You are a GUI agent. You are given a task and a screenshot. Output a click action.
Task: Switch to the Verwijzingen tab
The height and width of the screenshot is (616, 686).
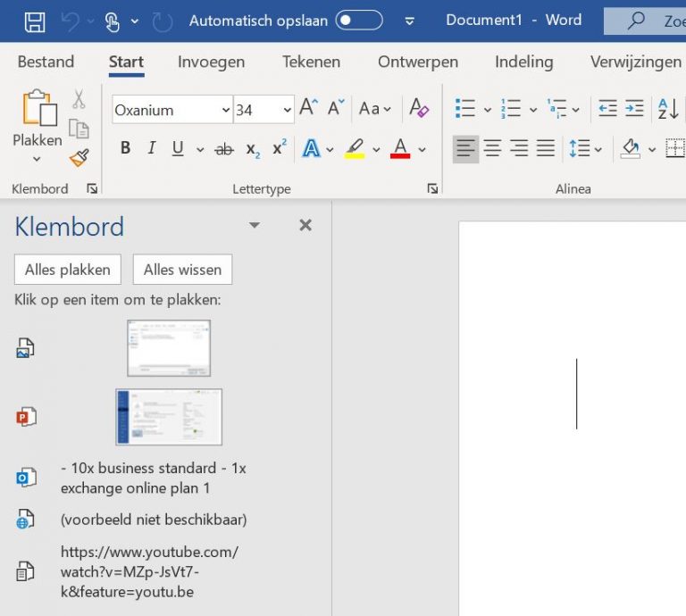tap(636, 62)
